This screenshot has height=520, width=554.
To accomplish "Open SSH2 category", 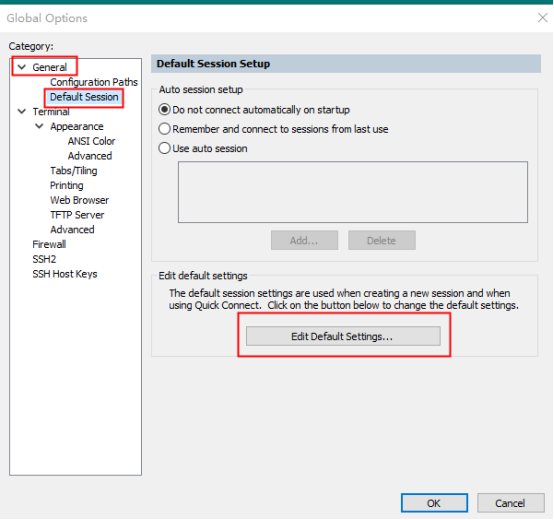I will pyautogui.click(x=44, y=259).
